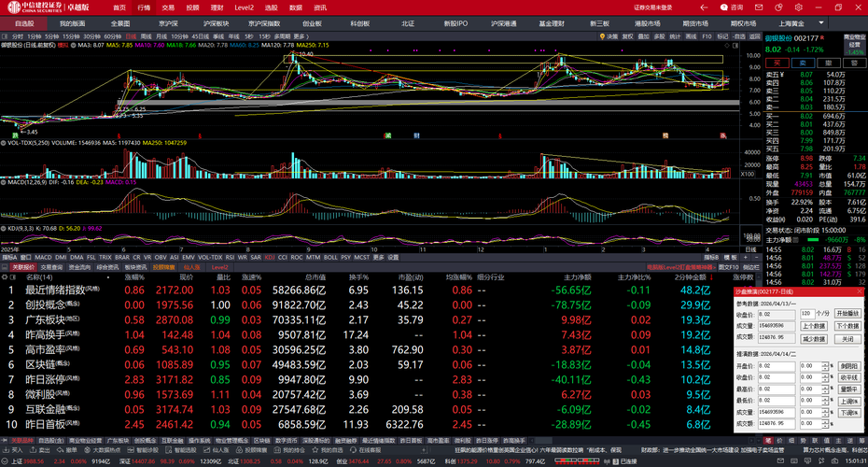Screen dimensions: 868x467
Task: Click 下个数据 in sandbox dialog
Action: [848, 326]
